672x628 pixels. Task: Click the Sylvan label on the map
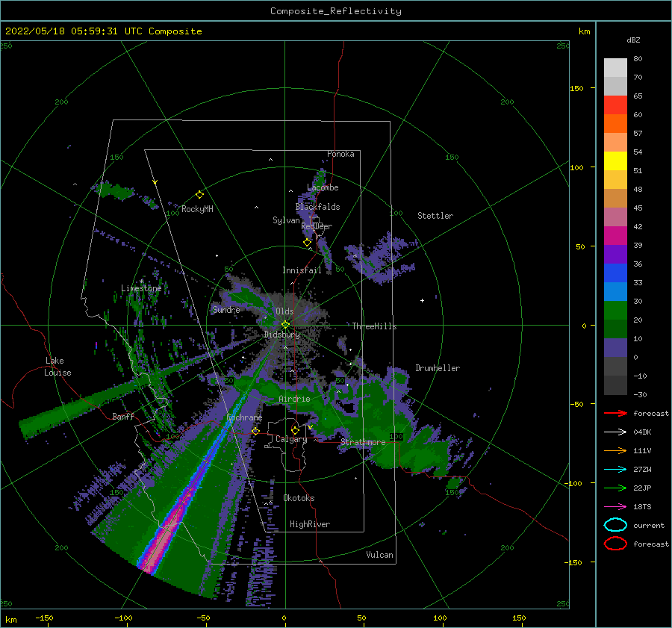[286, 220]
